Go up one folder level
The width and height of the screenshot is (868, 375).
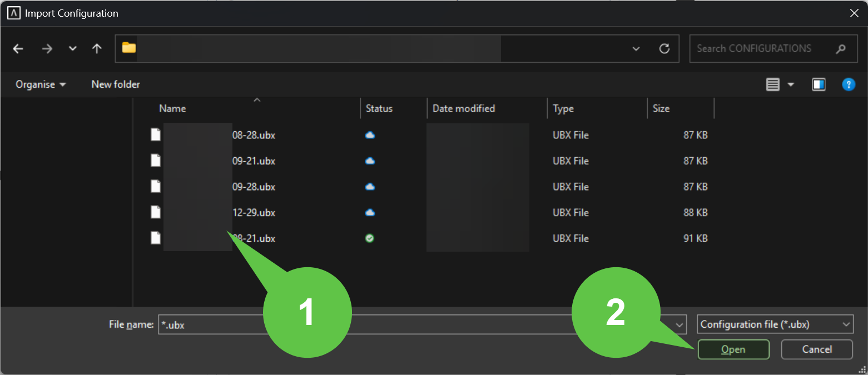coord(97,49)
